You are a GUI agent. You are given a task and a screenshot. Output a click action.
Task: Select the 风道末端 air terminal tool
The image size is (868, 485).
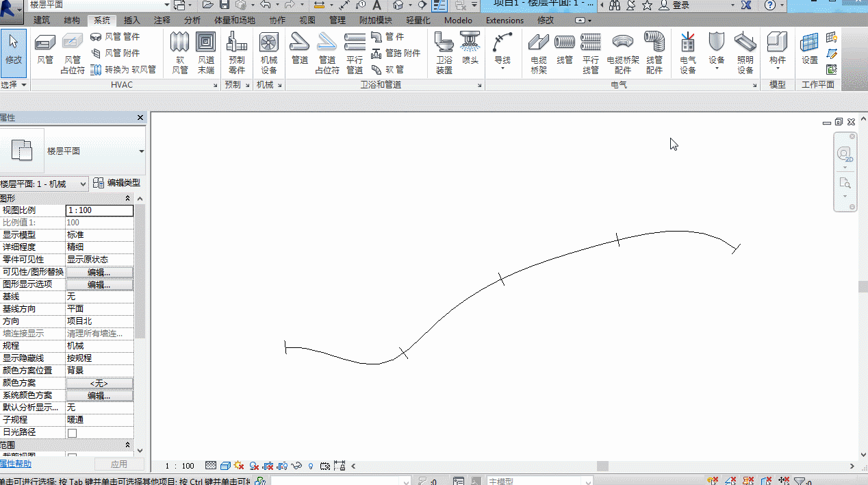pyautogui.click(x=206, y=53)
